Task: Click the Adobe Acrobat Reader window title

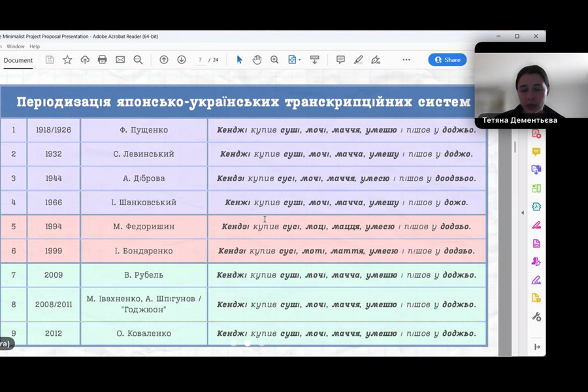Action: [79, 37]
